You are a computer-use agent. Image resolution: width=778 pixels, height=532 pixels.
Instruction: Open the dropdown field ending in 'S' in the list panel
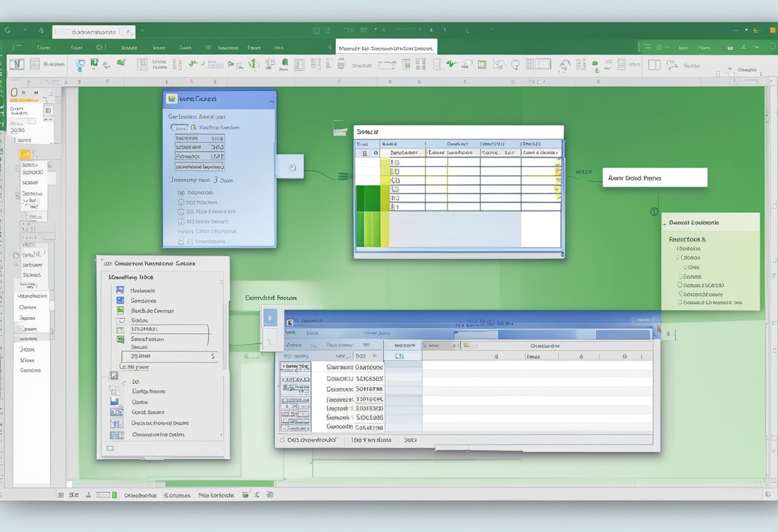click(170, 356)
